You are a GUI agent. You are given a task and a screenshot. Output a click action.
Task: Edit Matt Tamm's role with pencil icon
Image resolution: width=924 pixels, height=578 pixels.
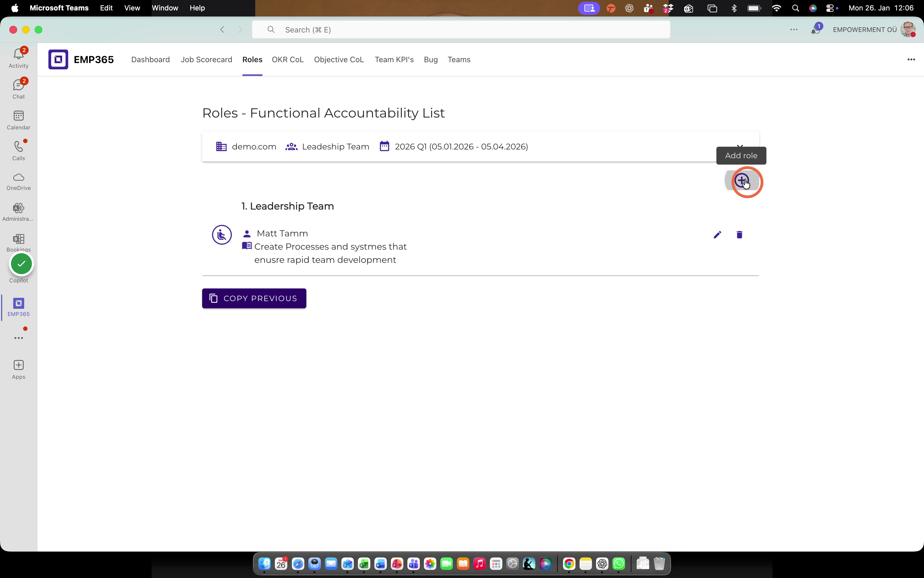coord(717,235)
